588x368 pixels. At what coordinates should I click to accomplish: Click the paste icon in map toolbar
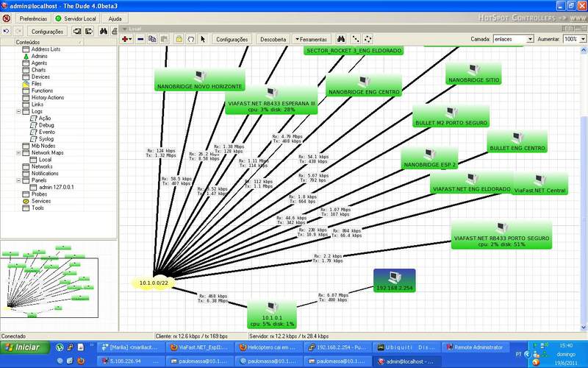164,39
